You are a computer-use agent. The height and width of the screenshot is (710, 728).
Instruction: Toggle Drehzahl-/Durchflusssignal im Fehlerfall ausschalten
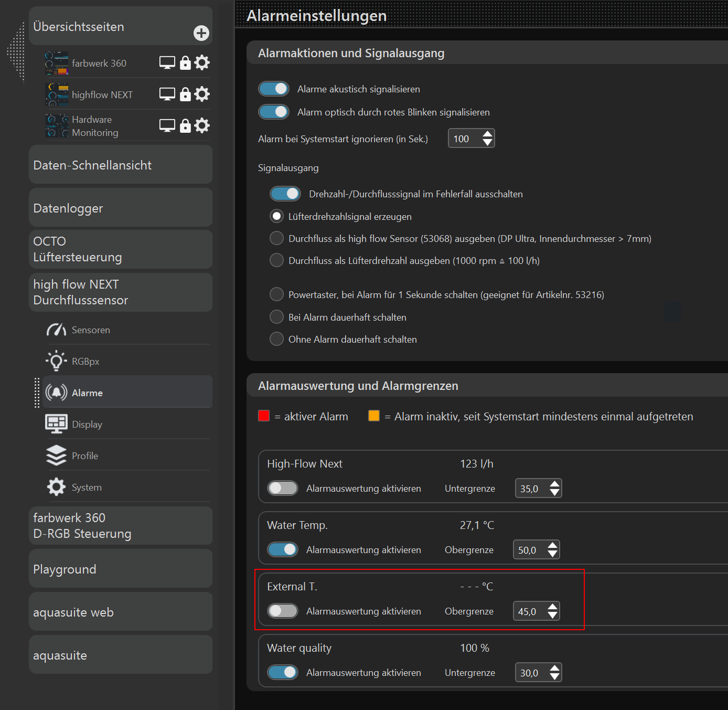click(x=285, y=194)
